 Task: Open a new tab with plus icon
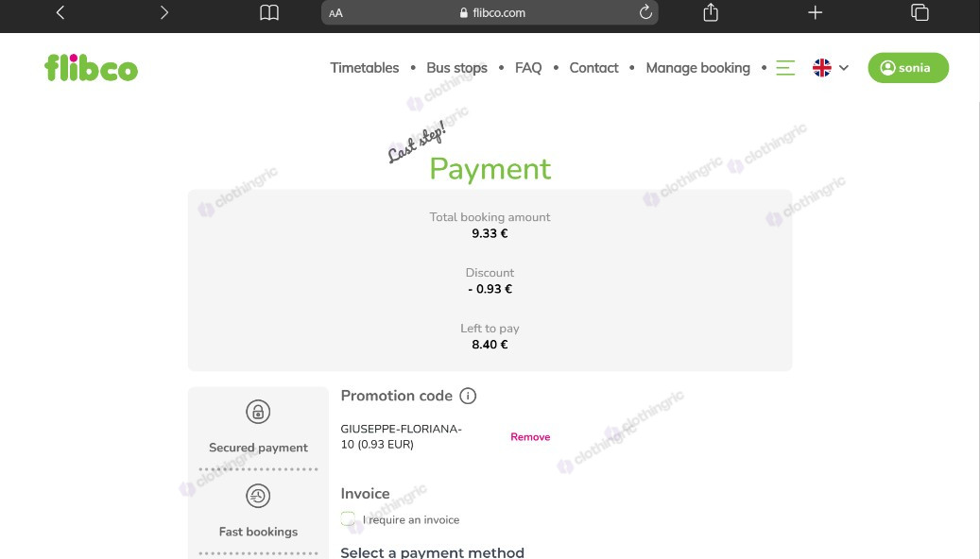(815, 12)
